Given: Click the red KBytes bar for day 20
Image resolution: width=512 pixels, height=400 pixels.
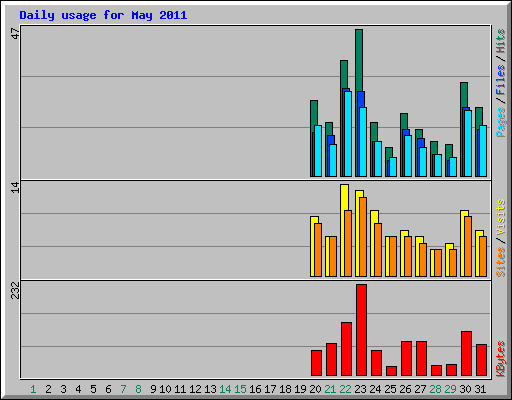Looking at the screenshot, I should (316, 363).
